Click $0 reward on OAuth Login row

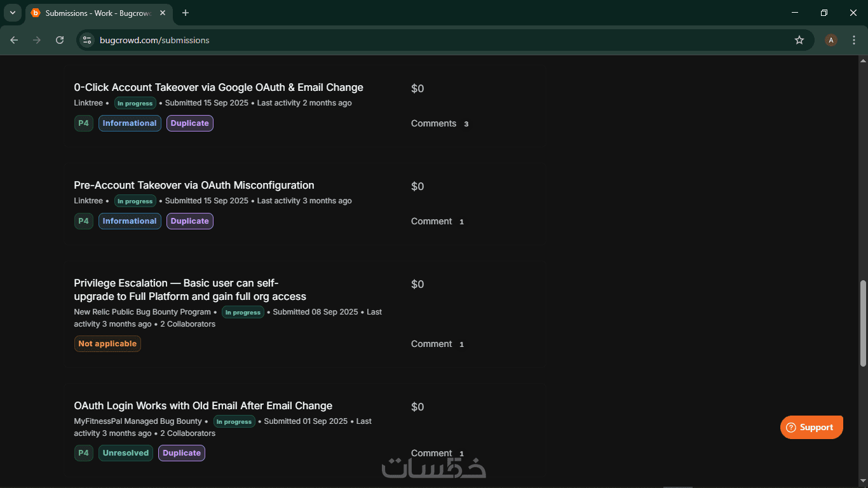(x=417, y=407)
